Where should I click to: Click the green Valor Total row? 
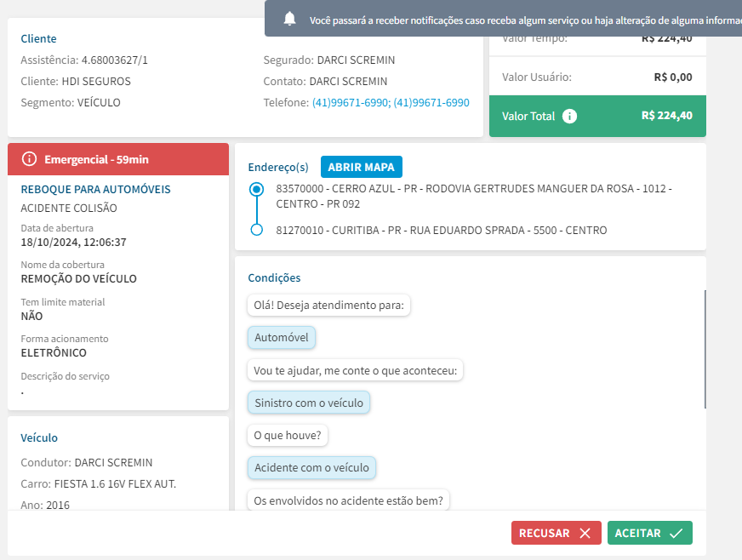coord(597,117)
